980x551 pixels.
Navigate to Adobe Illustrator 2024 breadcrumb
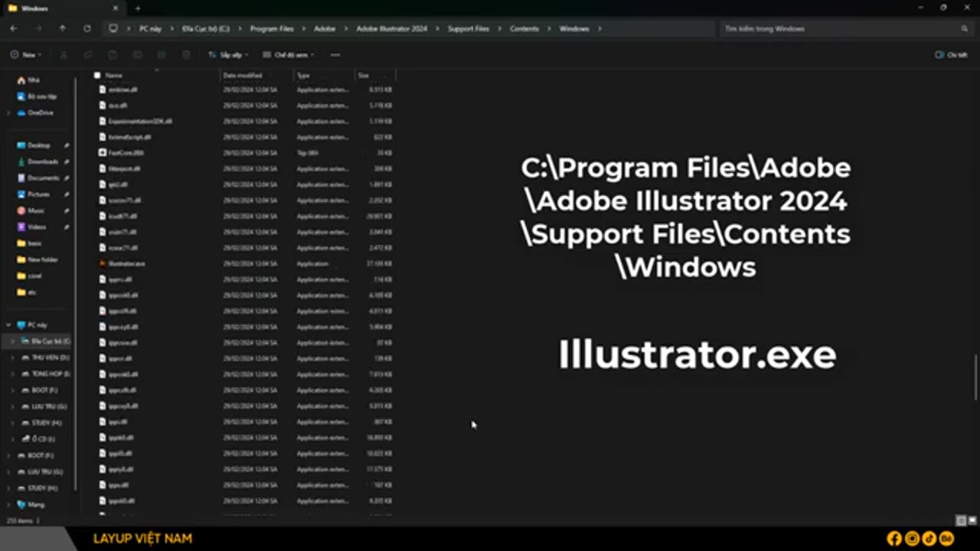391,28
